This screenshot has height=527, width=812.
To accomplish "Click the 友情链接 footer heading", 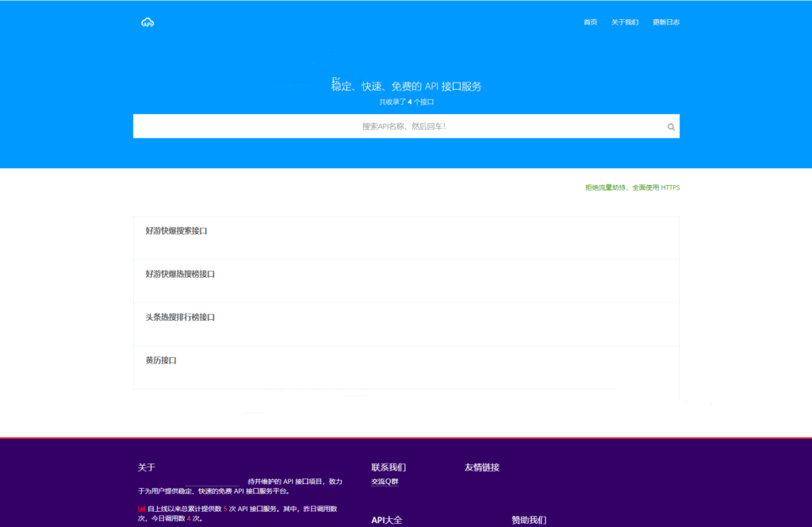I will click(485, 467).
